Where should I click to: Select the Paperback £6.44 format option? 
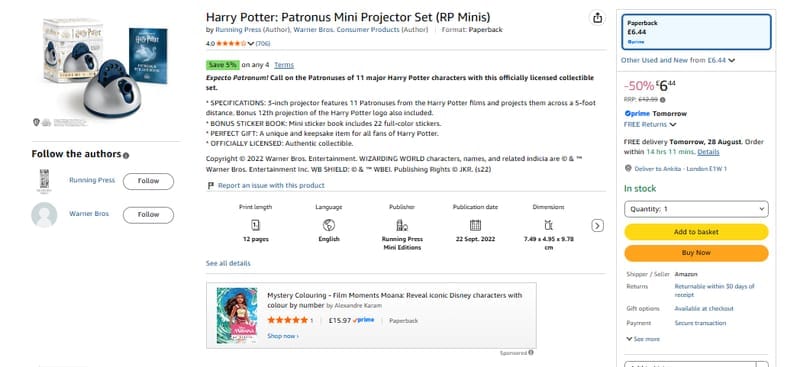pos(696,32)
